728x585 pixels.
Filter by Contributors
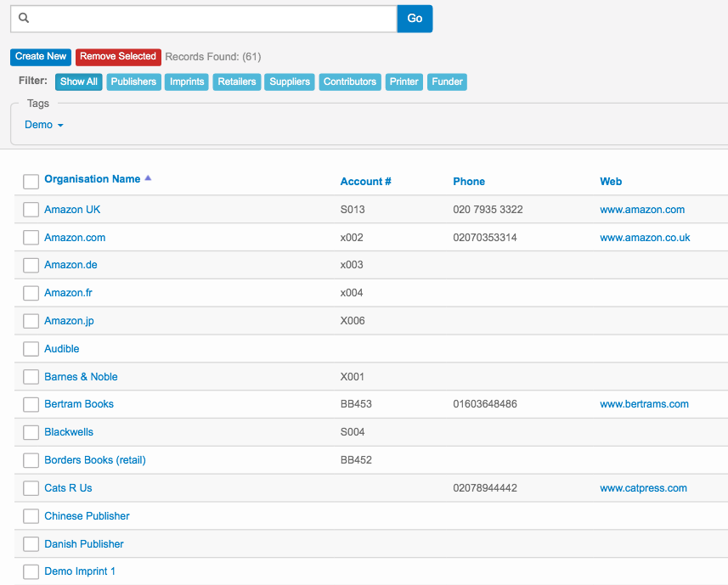(350, 82)
